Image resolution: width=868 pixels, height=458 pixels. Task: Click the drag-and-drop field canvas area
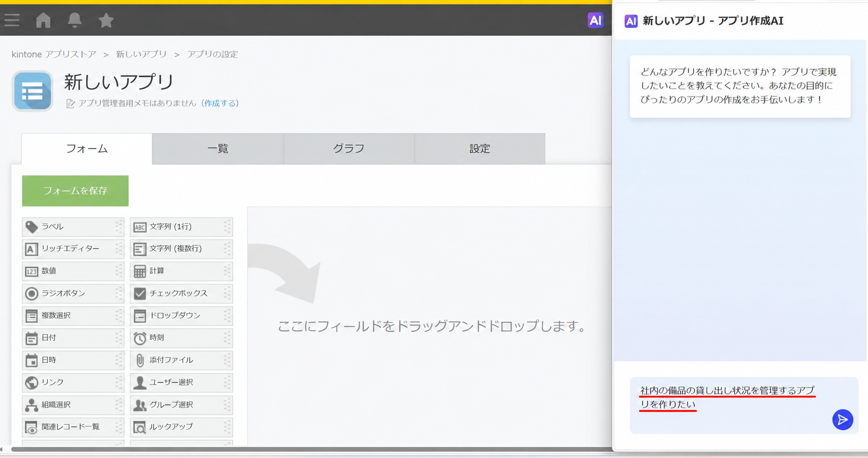[430, 326]
